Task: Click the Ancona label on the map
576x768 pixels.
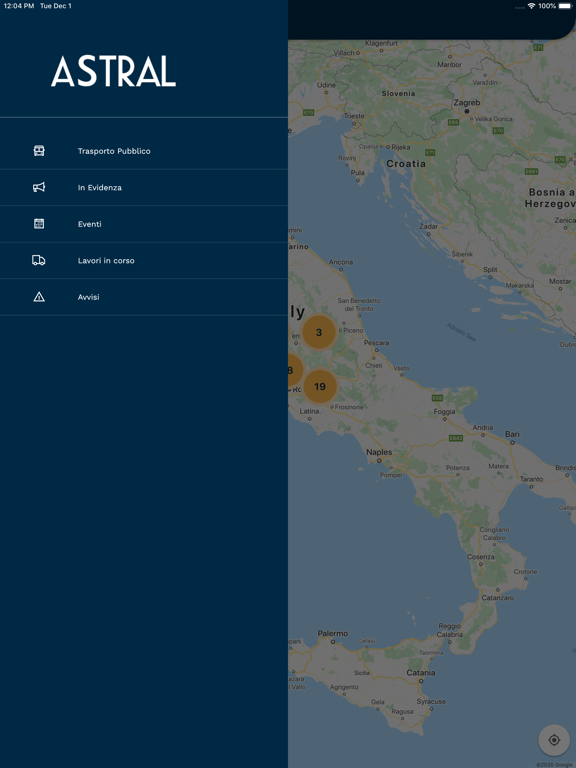Action: click(341, 262)
